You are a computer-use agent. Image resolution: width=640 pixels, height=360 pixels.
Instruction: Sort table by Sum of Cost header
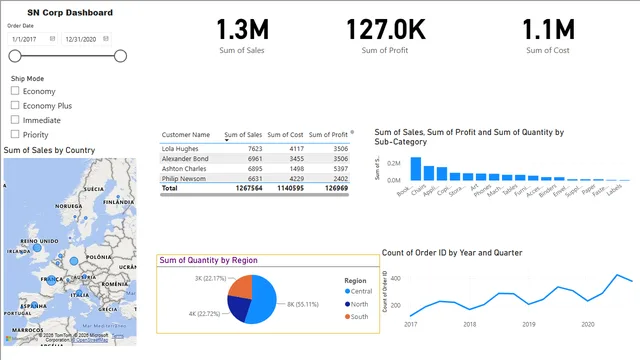pyautogui.click(x=285, y=134)
